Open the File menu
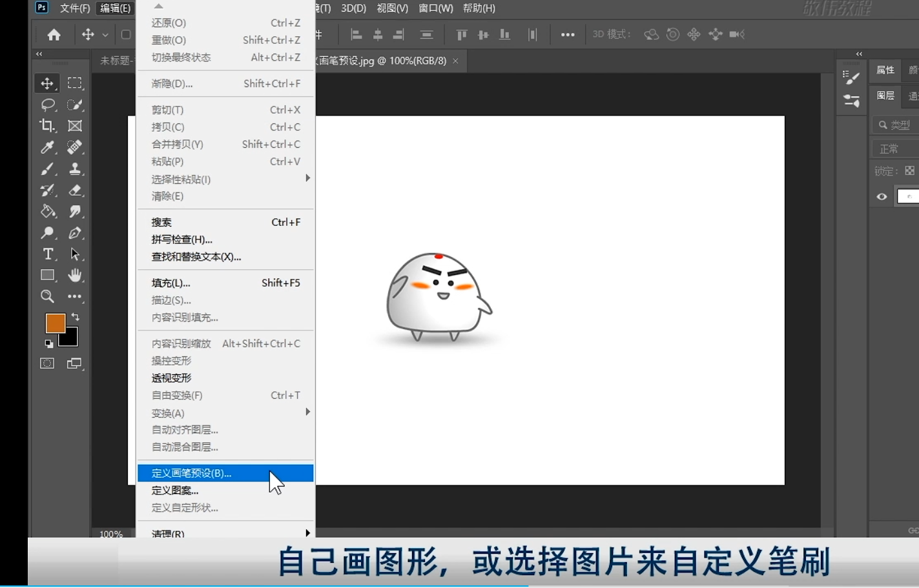The image size is (919, 588). 75,8
